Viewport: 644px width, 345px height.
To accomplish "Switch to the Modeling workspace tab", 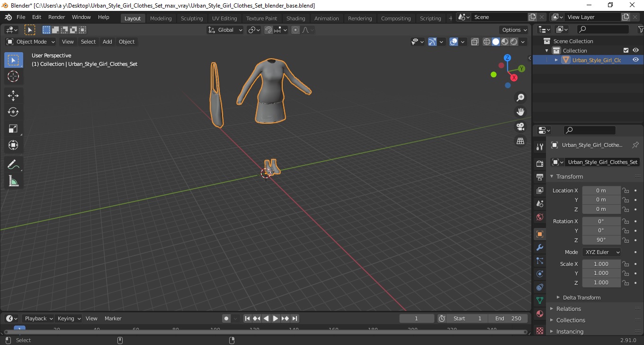I will point(161,18).
